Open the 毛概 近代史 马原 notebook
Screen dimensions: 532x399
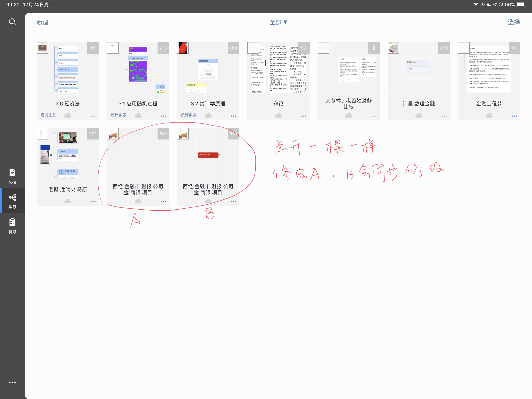point(68,167)
